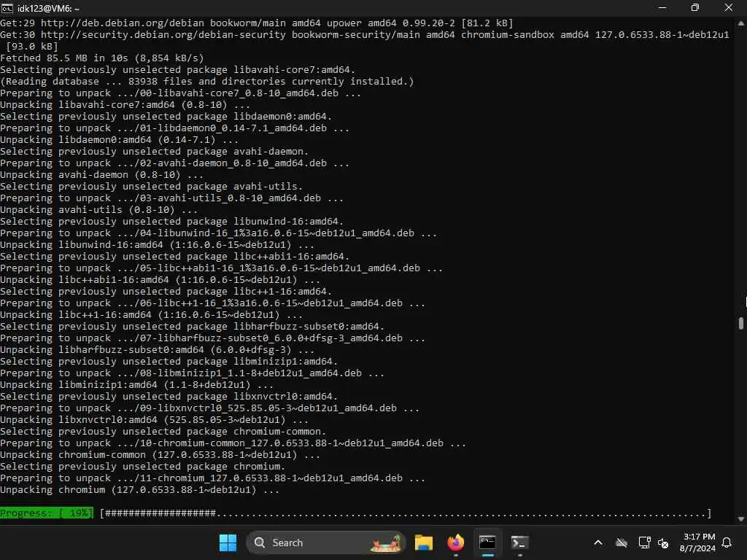The width and height of the screenshot is (747, 560).
Task: Click 'Unpacking libunwind-16:amd64' line
Action: click(158, 245)
